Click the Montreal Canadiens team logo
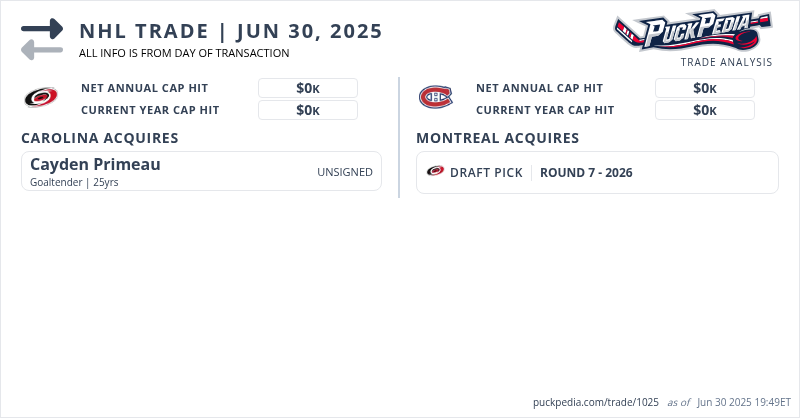Image resolution: width=800 pixels, height=418 pixels. click(x=435, y=98)
